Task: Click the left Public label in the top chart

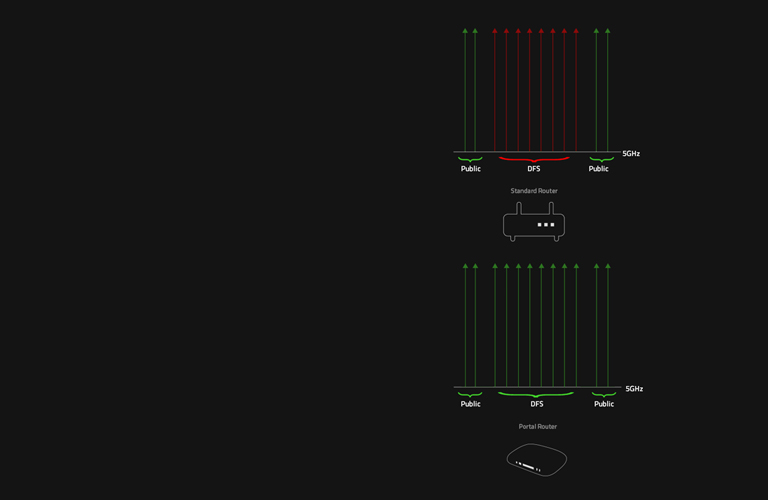Action: 471,169
